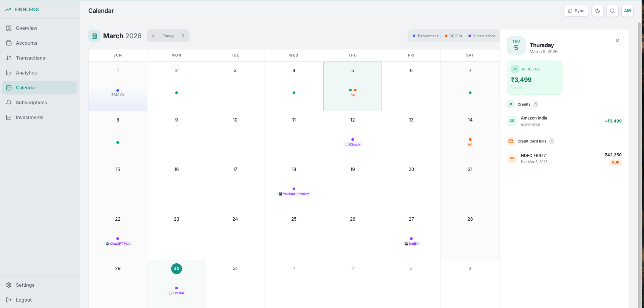Go to previous month chevron

click(x=153, y=36)
